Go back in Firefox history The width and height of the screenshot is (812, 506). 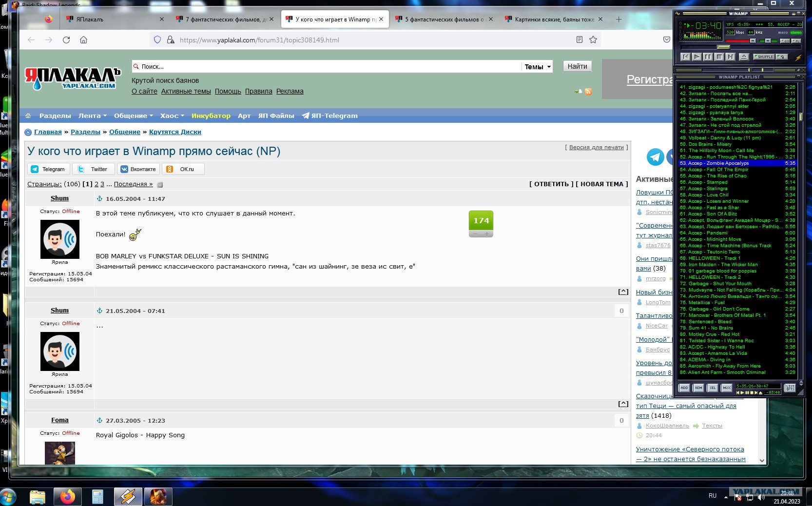coord(31,40)
